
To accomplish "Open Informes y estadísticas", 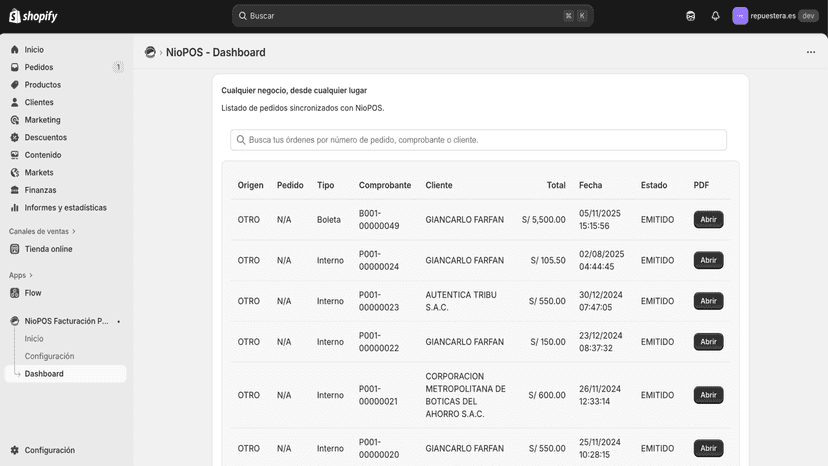I will point(65,208).
